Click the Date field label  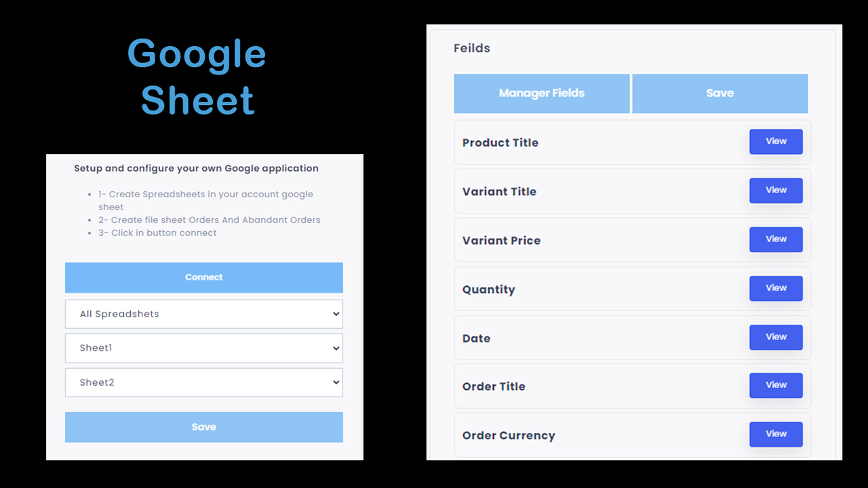click(476, 338)
